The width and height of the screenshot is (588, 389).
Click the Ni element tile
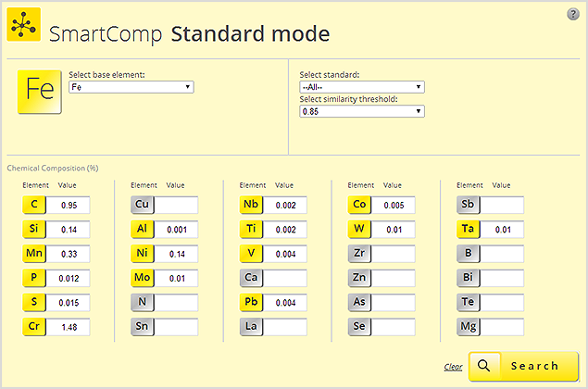click(x=142, y=254)
